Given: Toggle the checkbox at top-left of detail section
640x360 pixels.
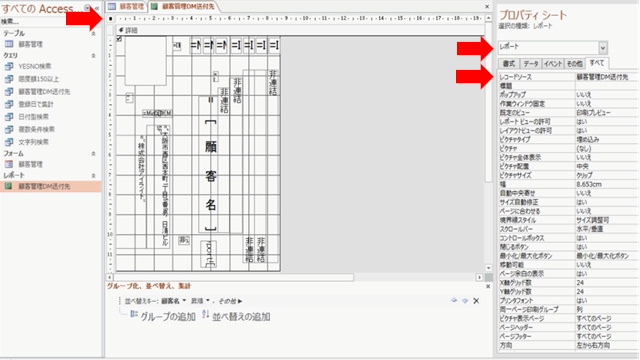Looking at the screenshot, I should pos(119,39).
